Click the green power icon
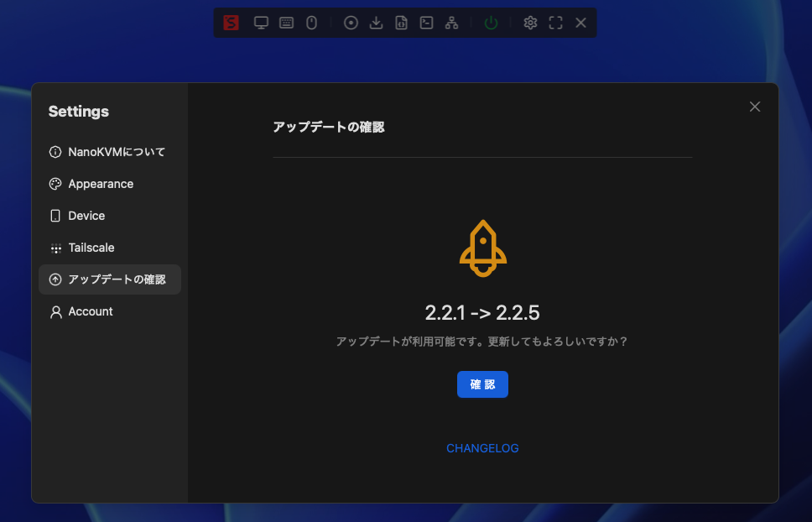 [x=492, y=23]
